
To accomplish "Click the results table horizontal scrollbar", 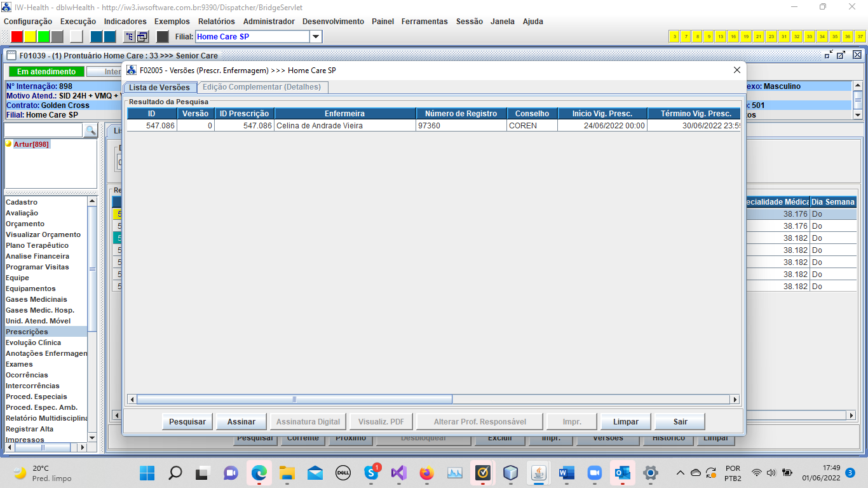I will pyautogui.click(x=294, y=400).
